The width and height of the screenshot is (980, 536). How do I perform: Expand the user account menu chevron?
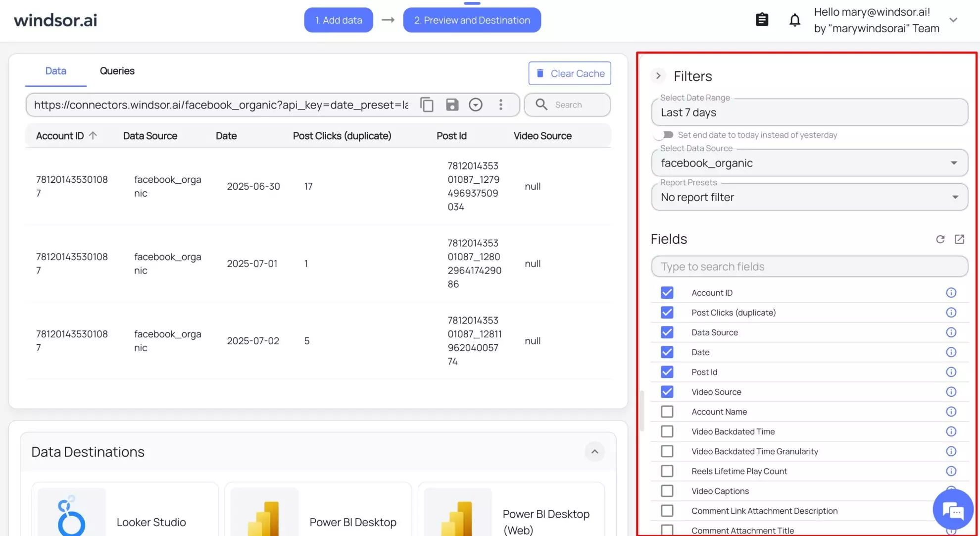(x=953, y=20)
